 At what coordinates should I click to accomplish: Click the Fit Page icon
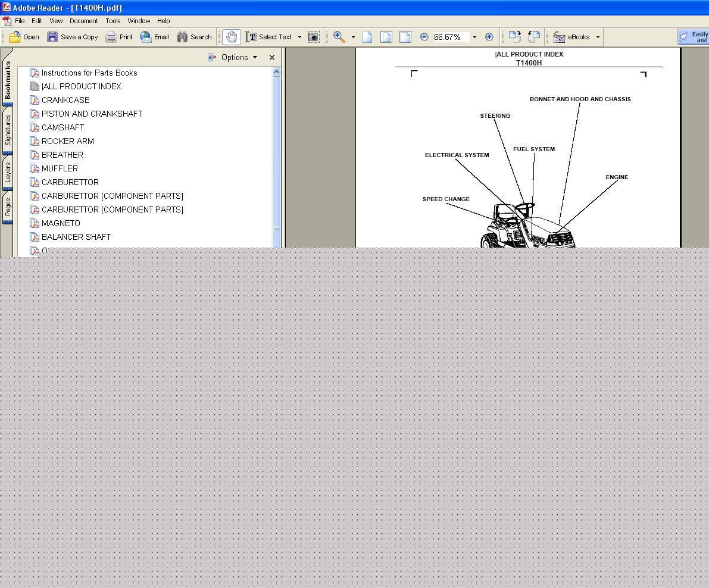[386, 37]
